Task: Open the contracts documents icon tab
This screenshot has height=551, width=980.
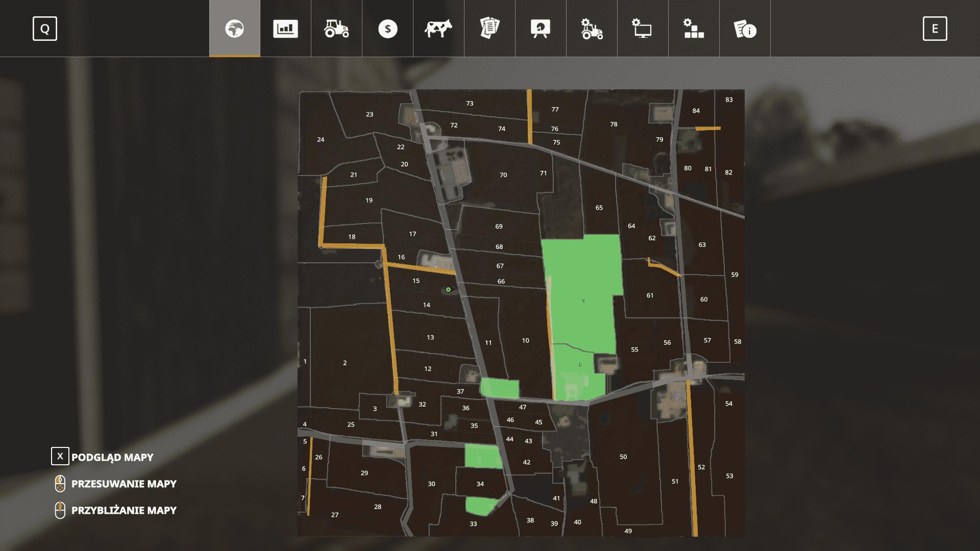Action: 489,29
